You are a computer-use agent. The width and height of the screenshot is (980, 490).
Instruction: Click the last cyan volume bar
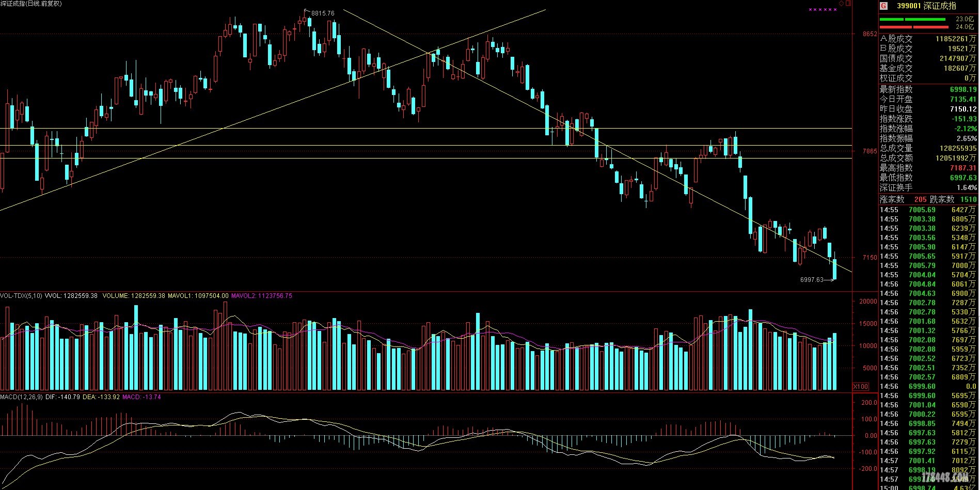coord(834,361)
